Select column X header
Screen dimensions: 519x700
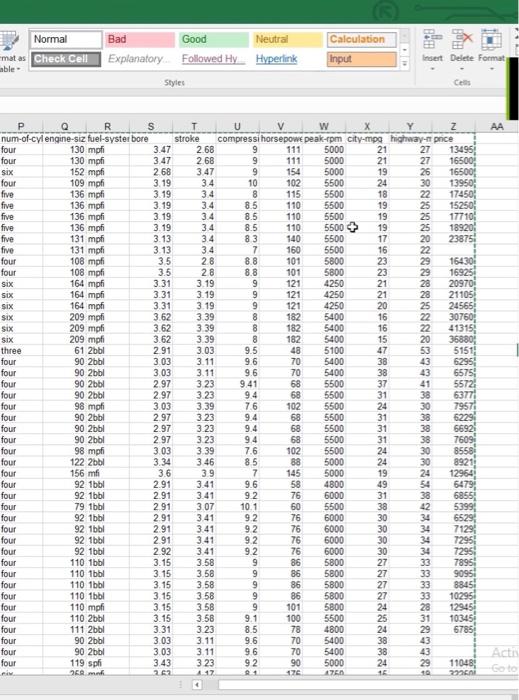367,127
